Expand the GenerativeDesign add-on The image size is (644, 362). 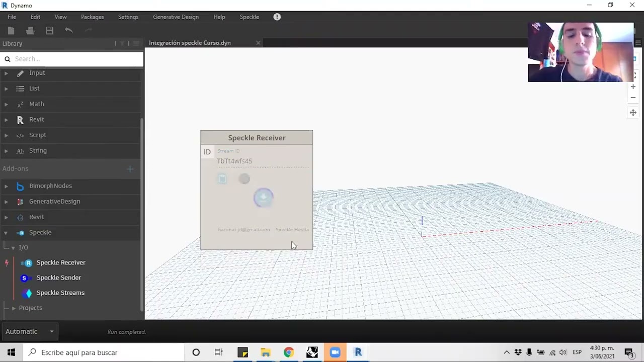point(6,202)
